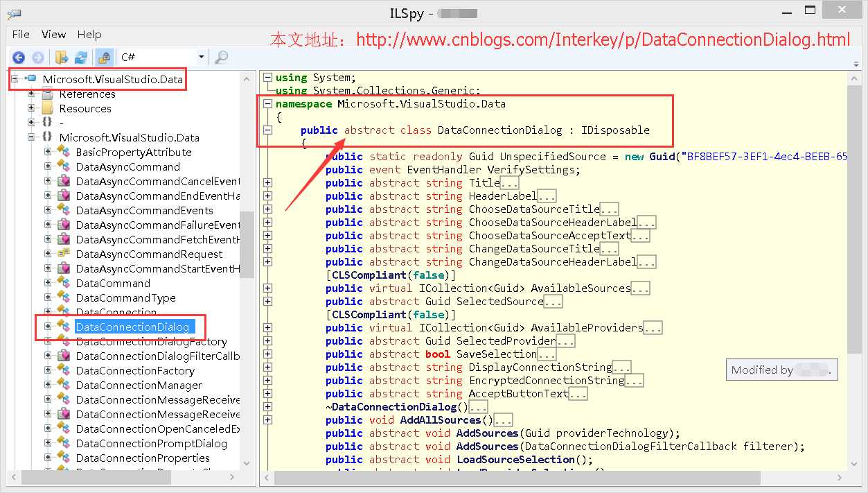Image resolution: width=868 pixels, height=493 pixels.
Task: Expand the HeaderLabel property code fold
Action: point(267,196)
